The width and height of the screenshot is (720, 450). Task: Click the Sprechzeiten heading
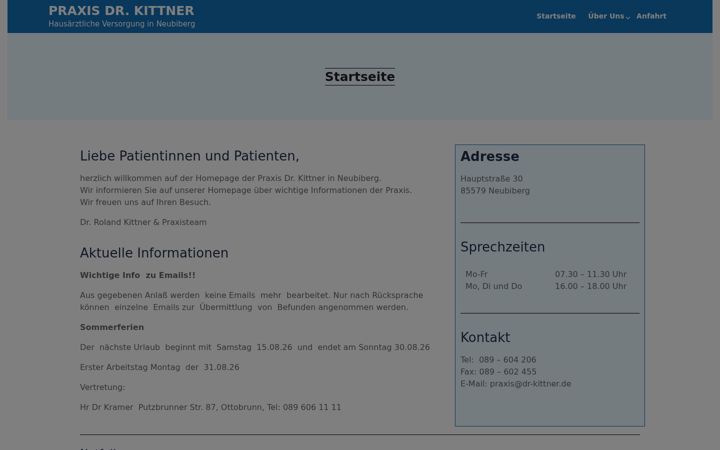[502, 247]
